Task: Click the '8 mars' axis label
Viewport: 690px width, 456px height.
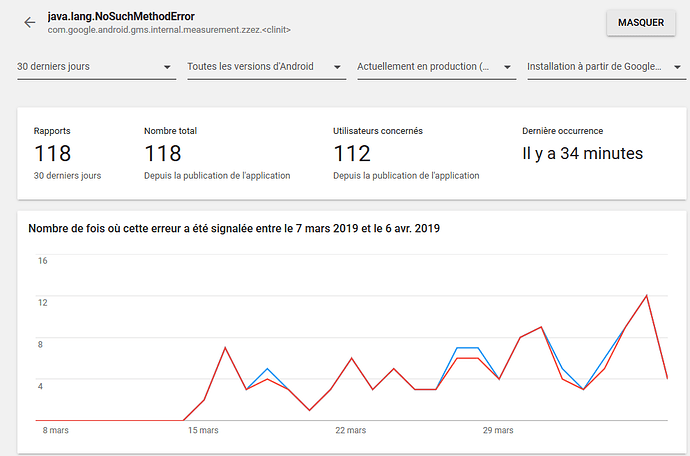Action: 55,430
